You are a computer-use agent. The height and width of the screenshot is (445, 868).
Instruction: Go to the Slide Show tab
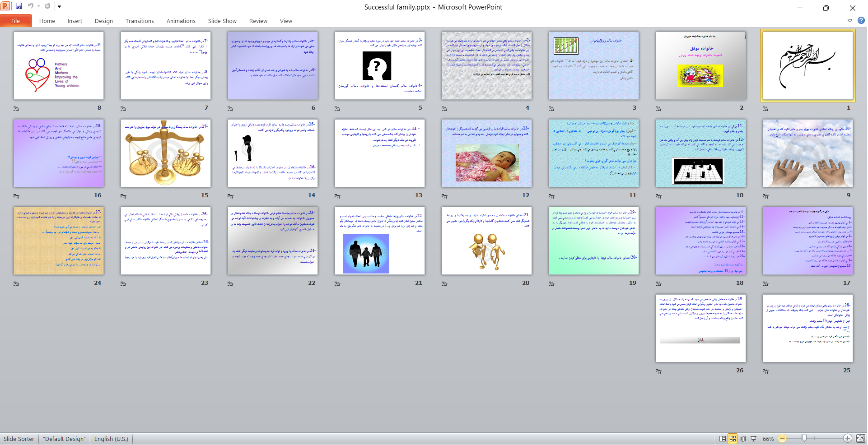point(222,21)
